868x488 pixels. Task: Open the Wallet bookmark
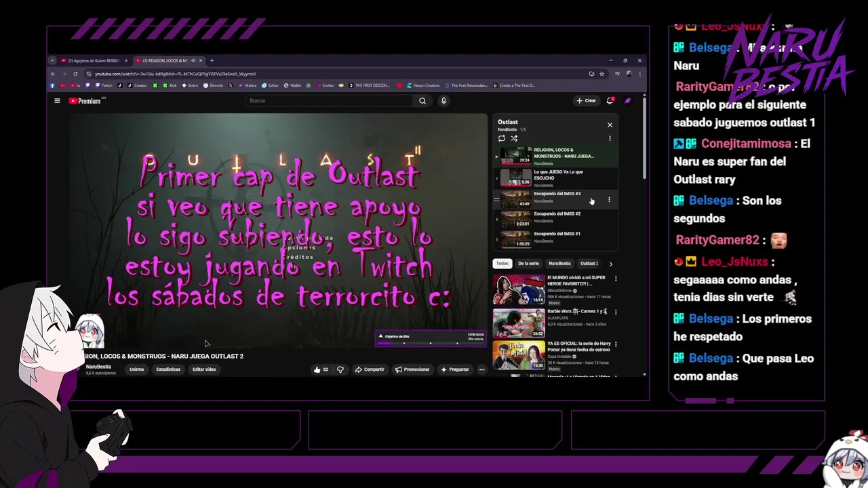pos(292,85)
